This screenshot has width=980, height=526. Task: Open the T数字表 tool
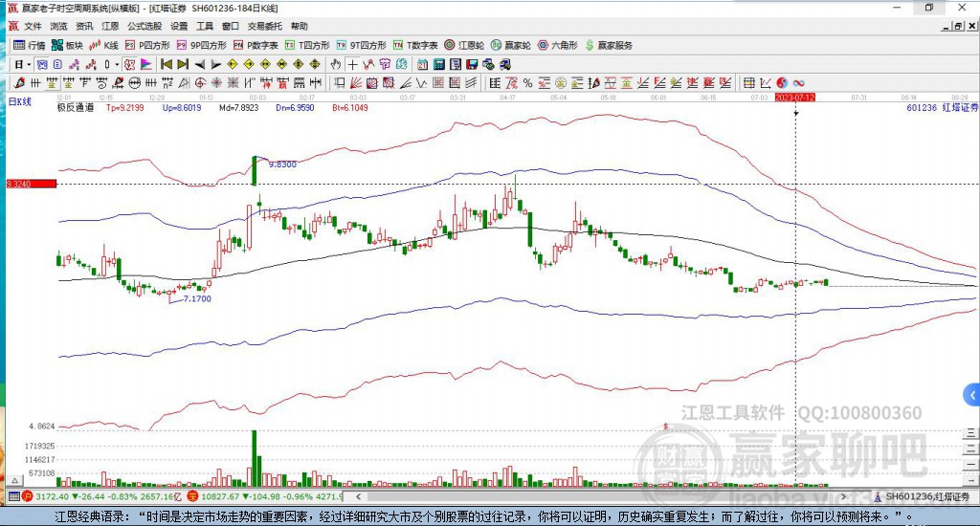click(415, 45)
